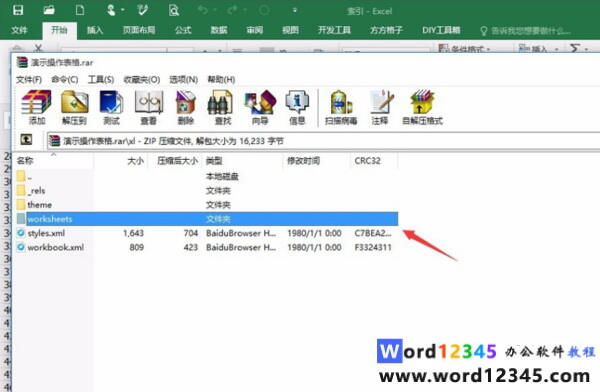
Task: Open WinRAR 文件(F) menu
Action: click(x=29, y=80)
